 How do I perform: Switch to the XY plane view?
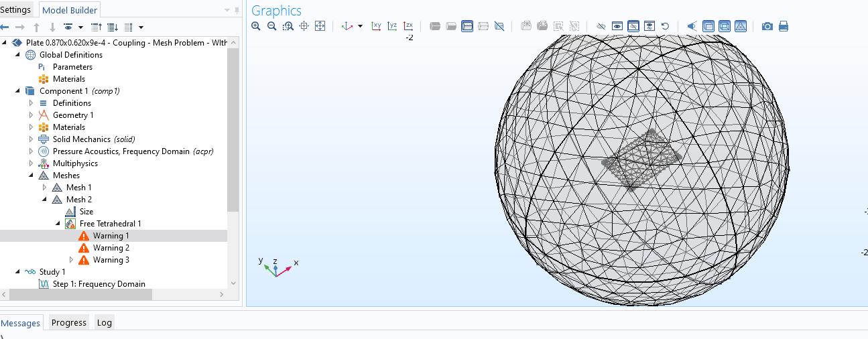pos(376,26)
